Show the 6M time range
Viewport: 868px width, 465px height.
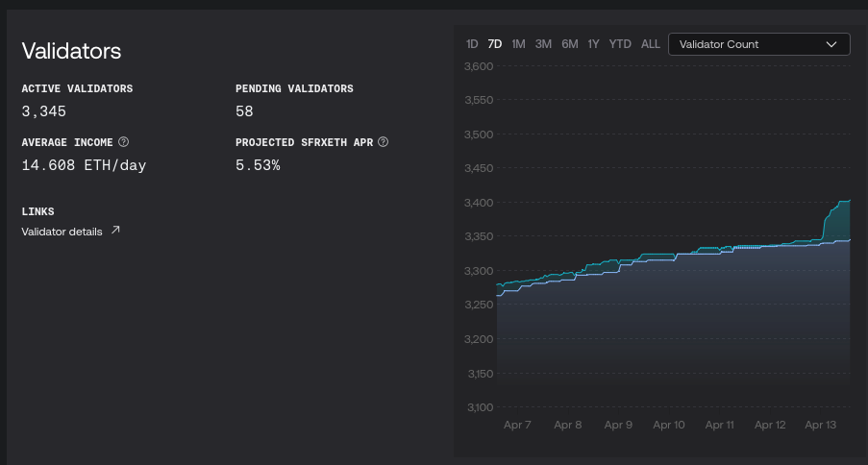point(570,44)
